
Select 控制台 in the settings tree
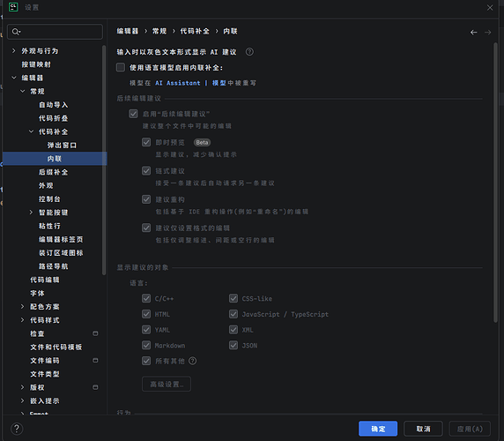pos(49,199)
